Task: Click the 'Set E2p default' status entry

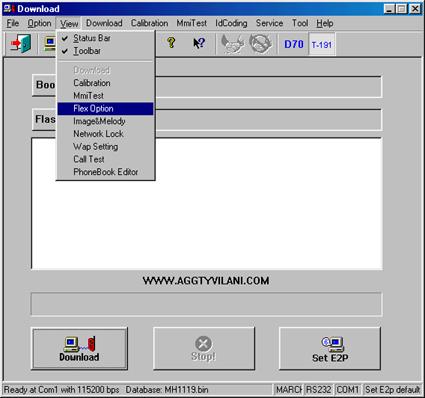Action: click(392, 389)
